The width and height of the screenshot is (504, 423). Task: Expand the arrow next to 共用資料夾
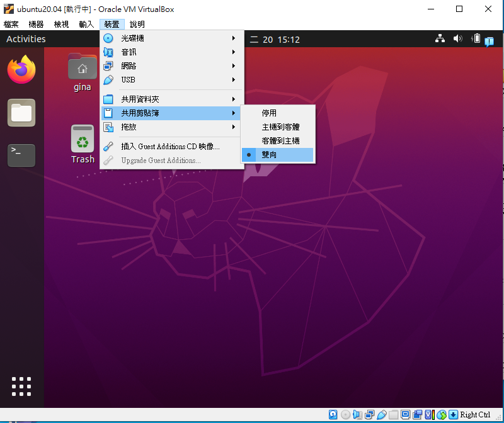(234, 99)
